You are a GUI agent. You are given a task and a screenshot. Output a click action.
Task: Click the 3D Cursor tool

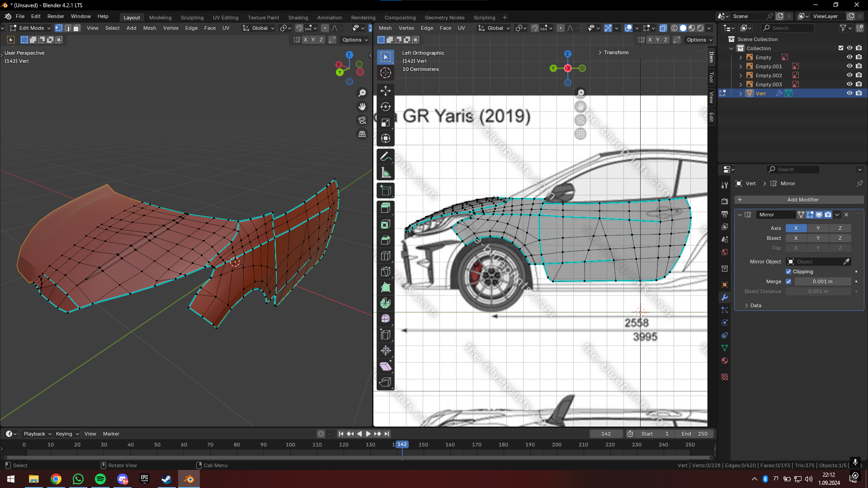(385, 73)
